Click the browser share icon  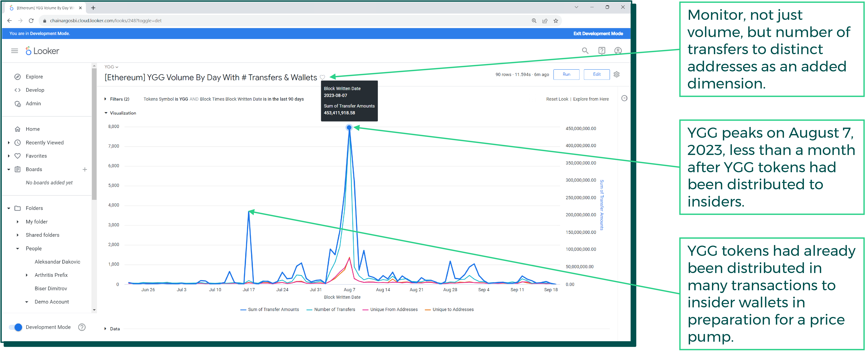point(545,21)
